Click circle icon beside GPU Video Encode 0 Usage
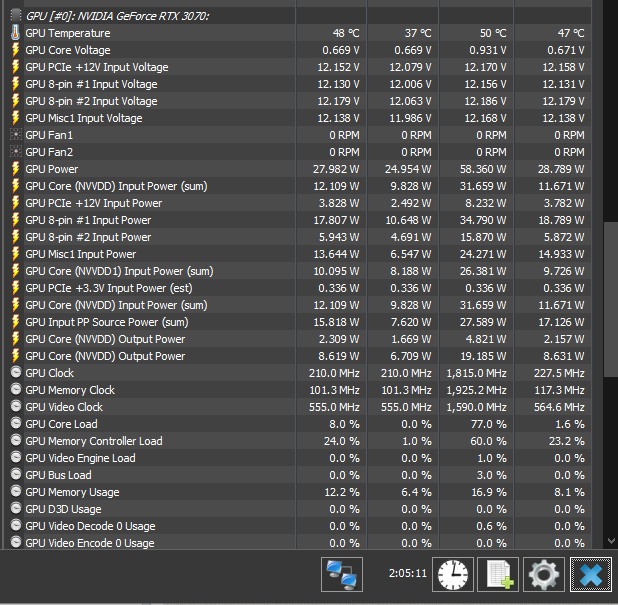Screen dimensions: 618x605 16,542
